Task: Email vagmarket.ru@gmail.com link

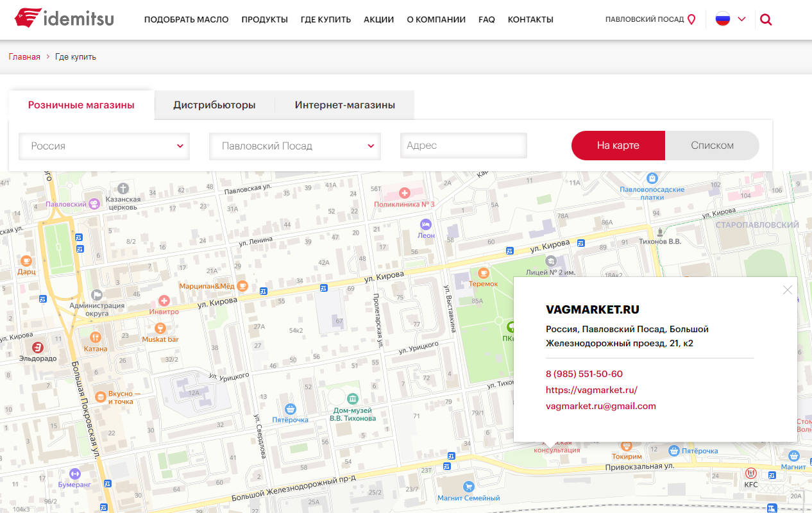Action: 601,406
